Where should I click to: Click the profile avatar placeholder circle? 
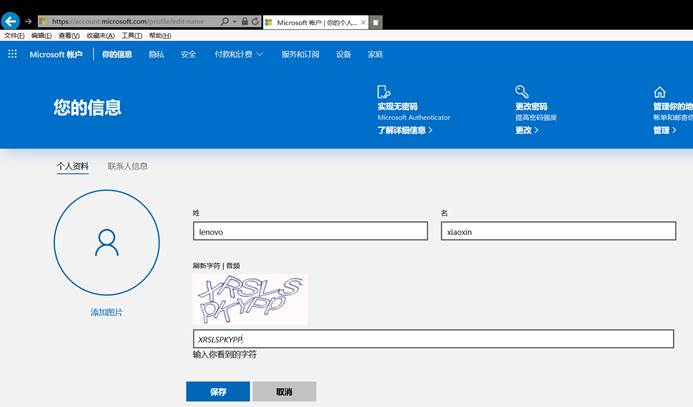tap(107, 243)
